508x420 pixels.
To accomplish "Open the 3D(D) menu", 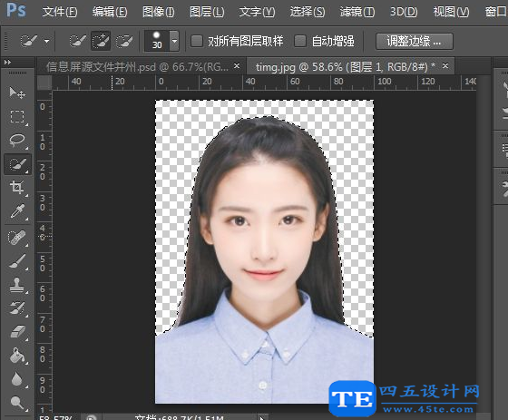I will point(404,12).
